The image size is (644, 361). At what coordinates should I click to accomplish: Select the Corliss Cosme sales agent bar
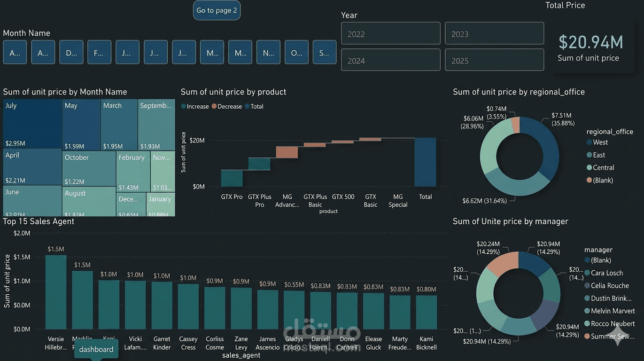point(215,308)
